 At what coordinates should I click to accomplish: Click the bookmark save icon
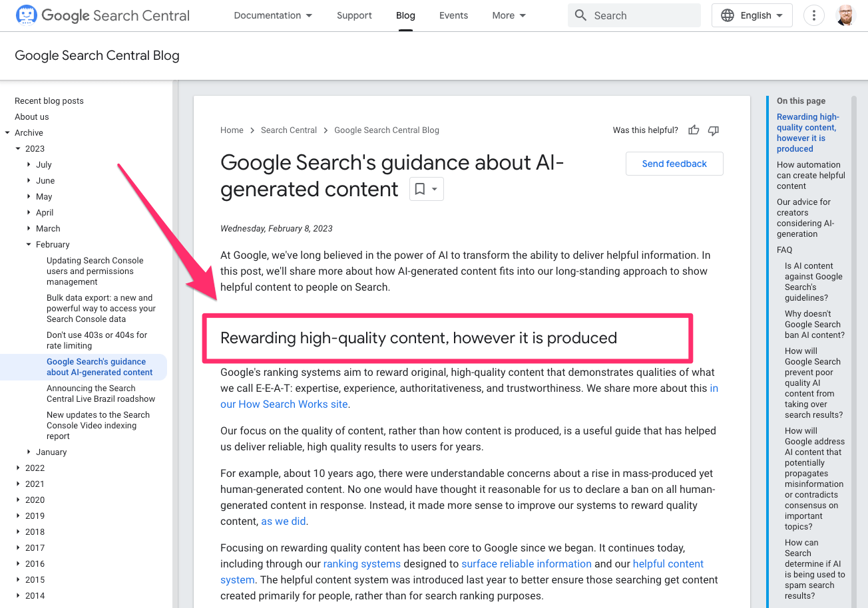[420, 189]
